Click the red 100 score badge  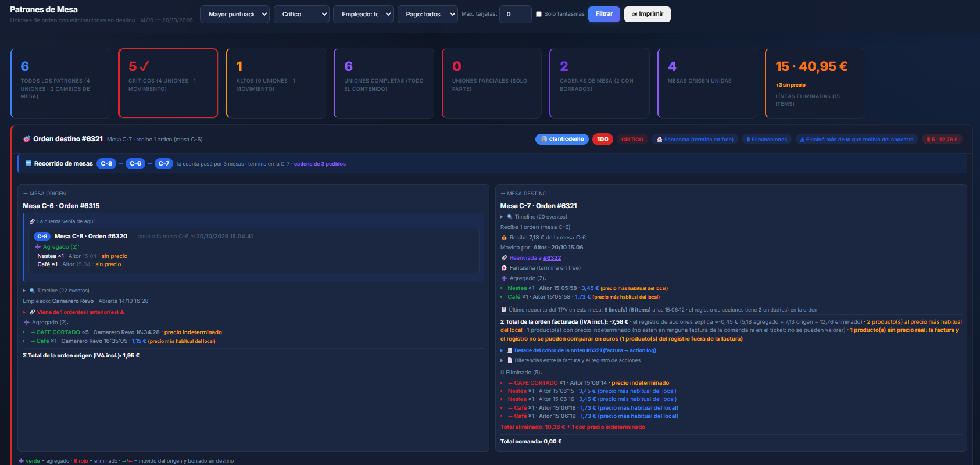point(603,139)
